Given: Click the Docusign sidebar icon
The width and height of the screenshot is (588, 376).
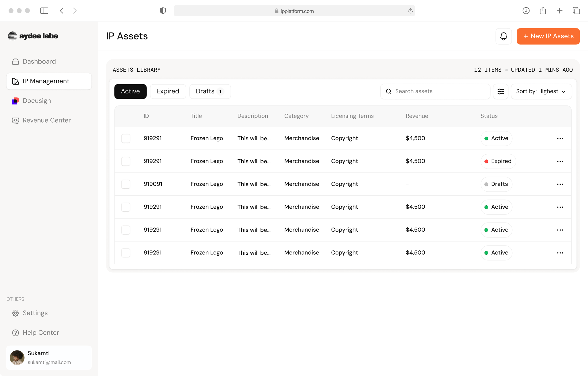Looking at the screenshot, I should (x=15, y=101).
